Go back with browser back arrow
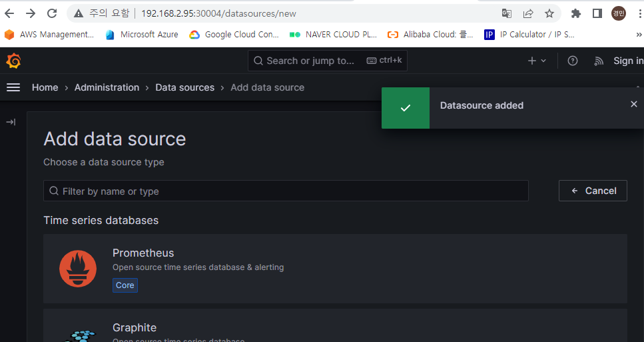 click(9, 13)
